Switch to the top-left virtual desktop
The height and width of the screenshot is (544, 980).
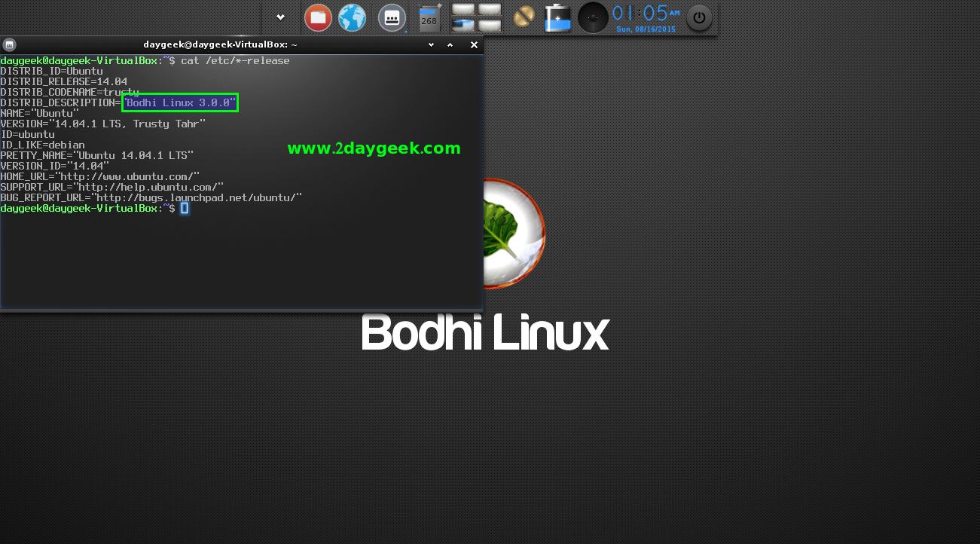pyautogui.click(x=463, y=10)
